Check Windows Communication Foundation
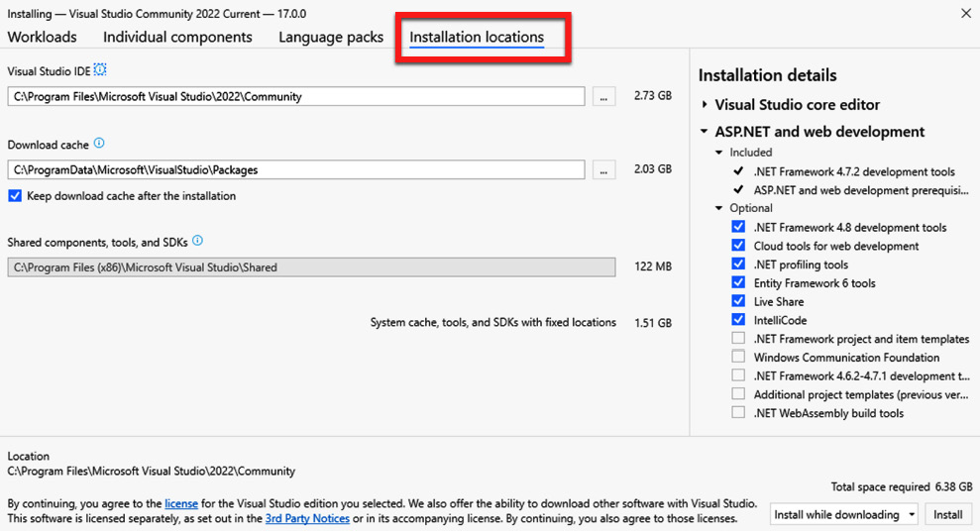Image resolution: width=980 pixels, height=531 pixels. click(x=738, y=357)
